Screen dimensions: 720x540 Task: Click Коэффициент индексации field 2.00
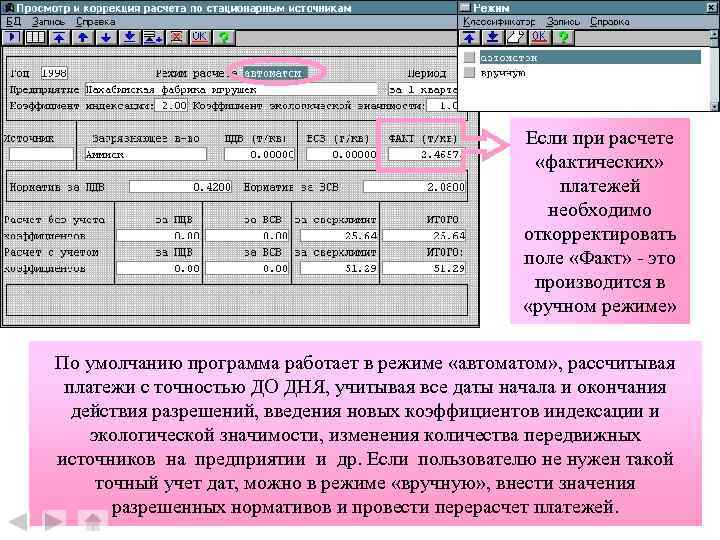coord(171,106)
